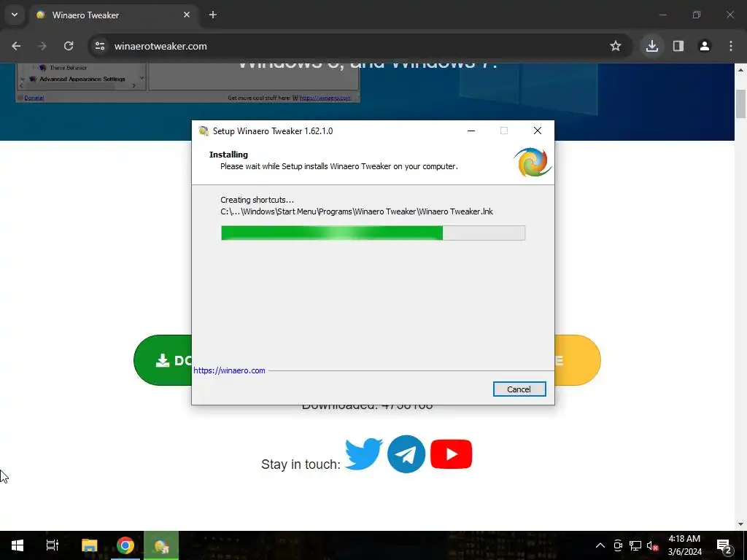This screenshot has height=560, width=747.
Task: Switch to Chrome in the taskbar
Action: (x=125, y=545)
